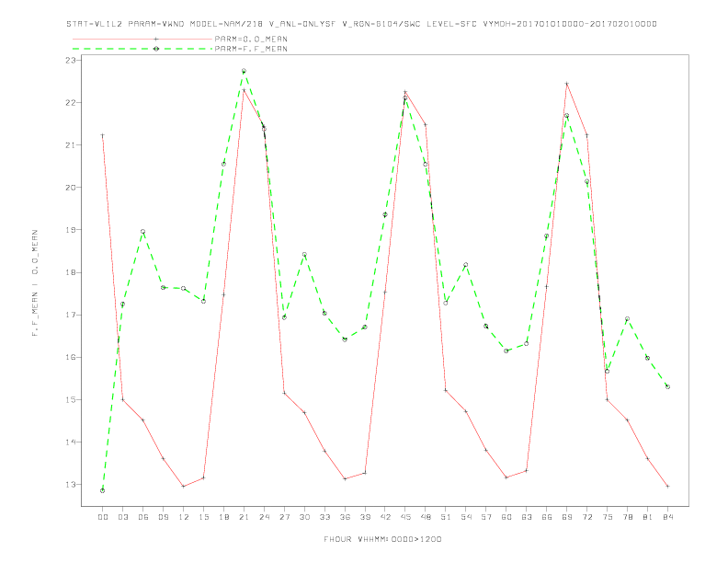Click the y-axis tick label 20
728x563 pixels.
point(71,187)
